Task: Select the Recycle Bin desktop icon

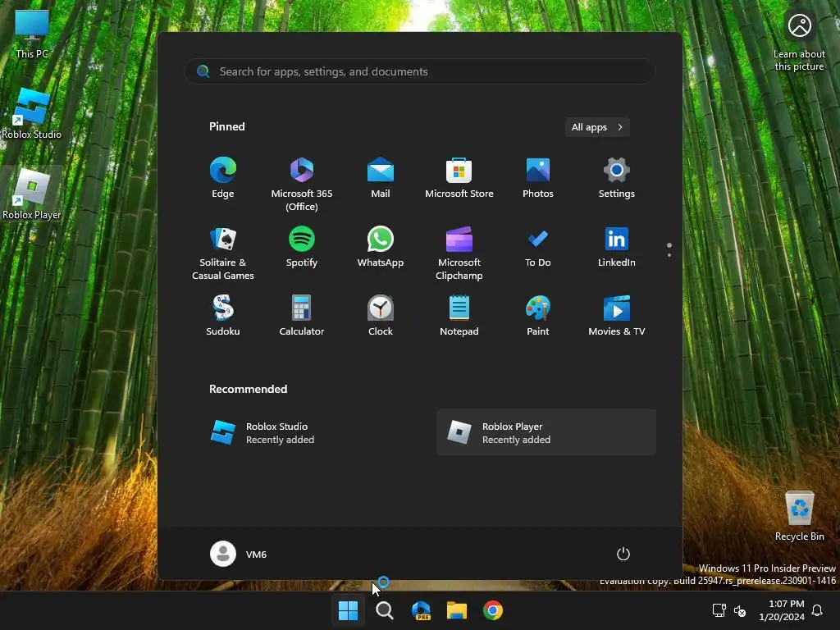Action: click(x=799, y=517)
